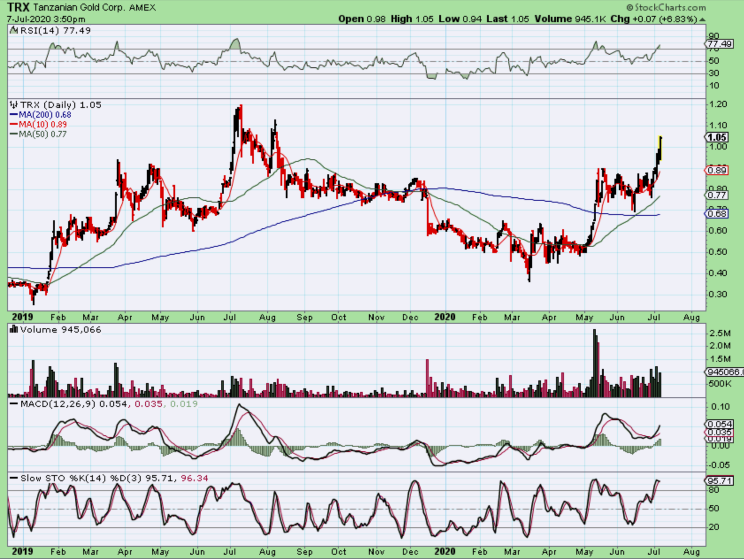744x560 pixels.
Task: Click the TRX ticker symbol title
Action: point(19,8)
